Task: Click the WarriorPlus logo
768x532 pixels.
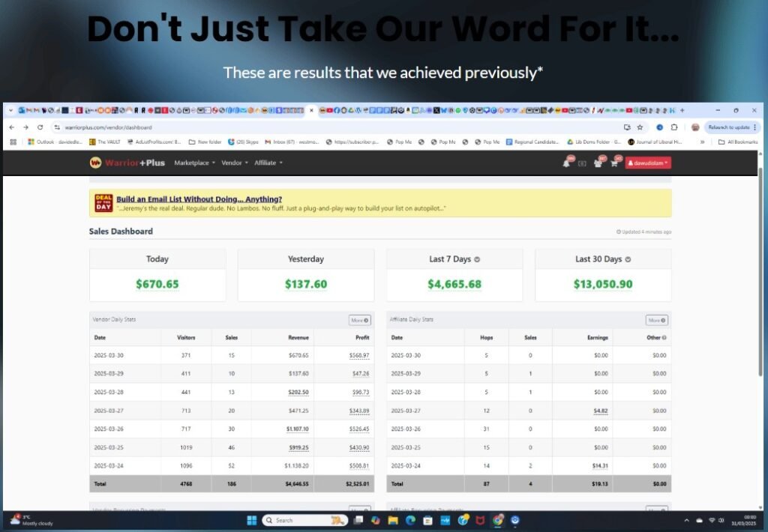Action: [x=127, y=163]
